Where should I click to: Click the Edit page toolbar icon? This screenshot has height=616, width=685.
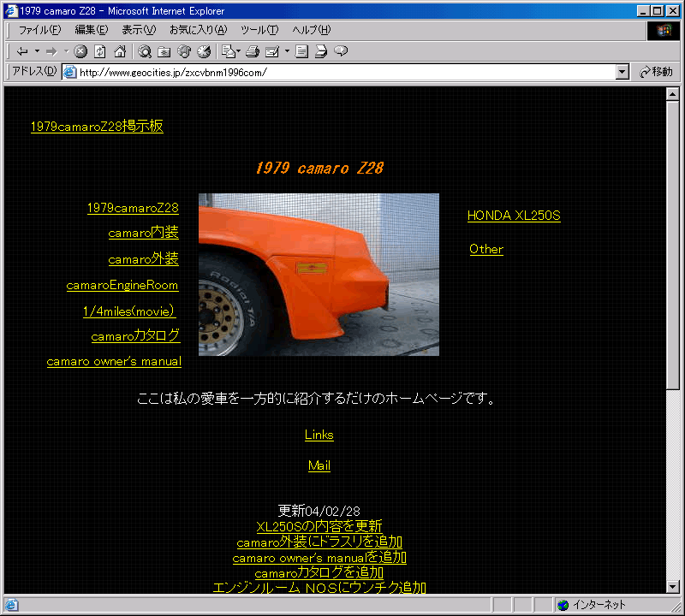click(272, 51)
